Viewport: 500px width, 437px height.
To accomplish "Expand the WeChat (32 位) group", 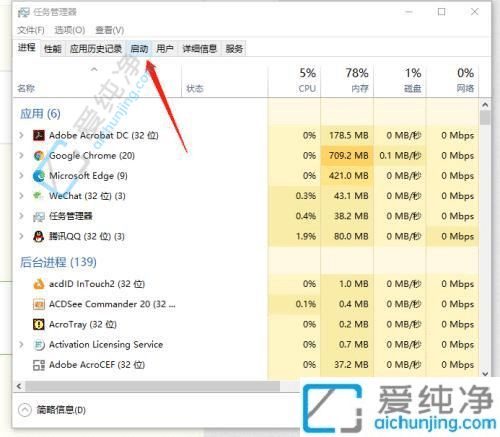I will (22, 196).
